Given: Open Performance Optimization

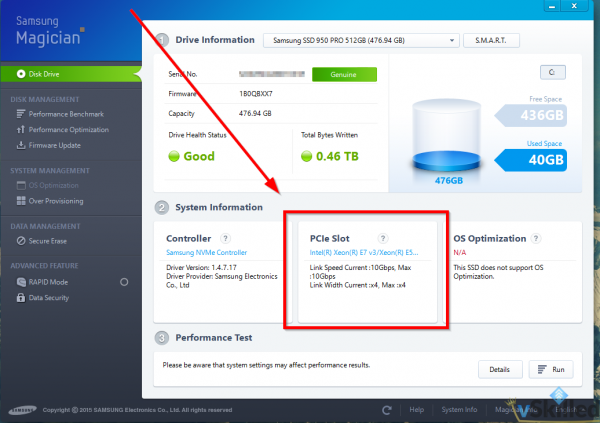Looking at the screenshot, I should point(68,130).
